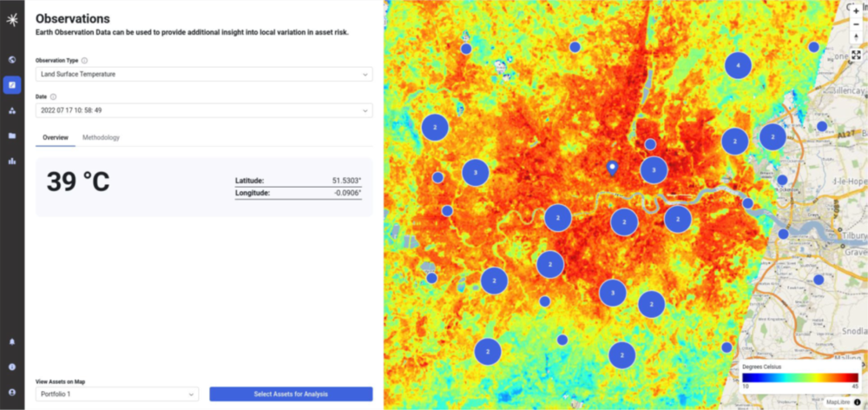868x410 pixels.
Task: Open the Date selection dropdown
Action: point(204,110)
